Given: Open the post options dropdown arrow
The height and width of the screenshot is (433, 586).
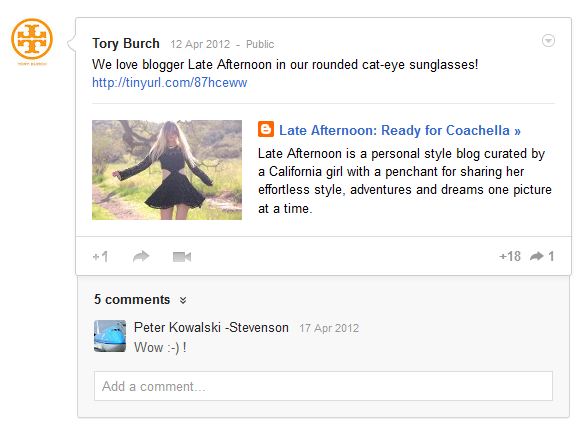Looking at the screenshot, I should tap(548, 40).
